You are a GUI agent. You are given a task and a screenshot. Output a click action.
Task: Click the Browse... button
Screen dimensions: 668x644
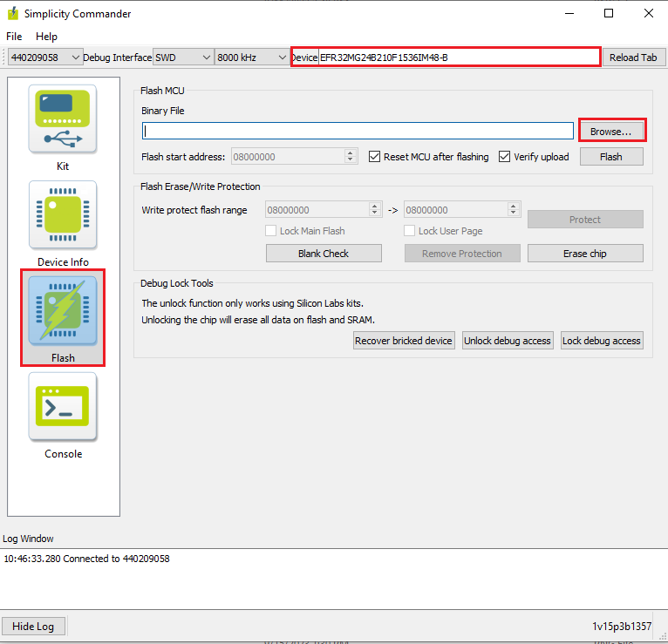pyautogui.click(x=610, y=131)
